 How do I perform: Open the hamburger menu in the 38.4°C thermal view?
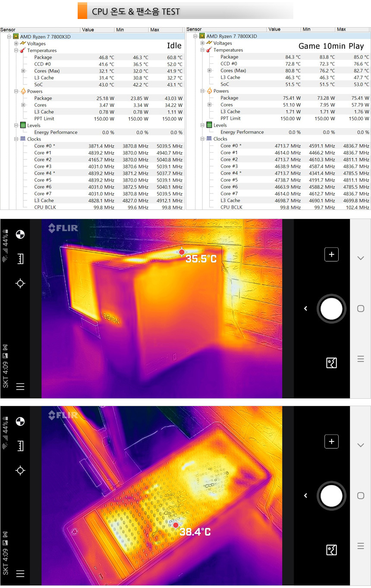tap(20, 573)
